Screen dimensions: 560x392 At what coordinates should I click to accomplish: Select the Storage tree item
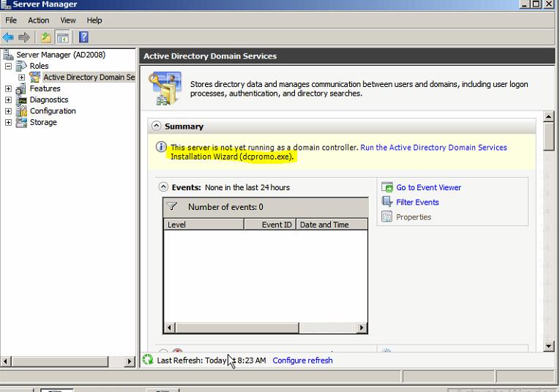43,122
